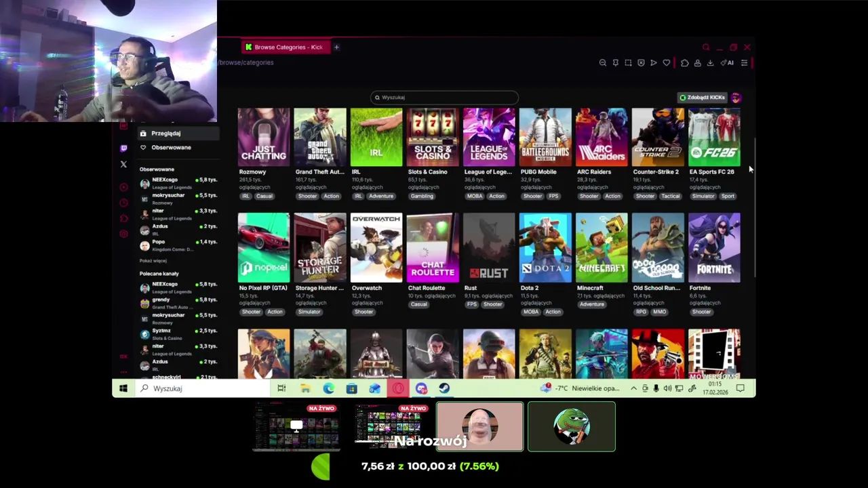Open the Just Chatting category thumbnail
868x488 pixels.
tap(264, 137)
